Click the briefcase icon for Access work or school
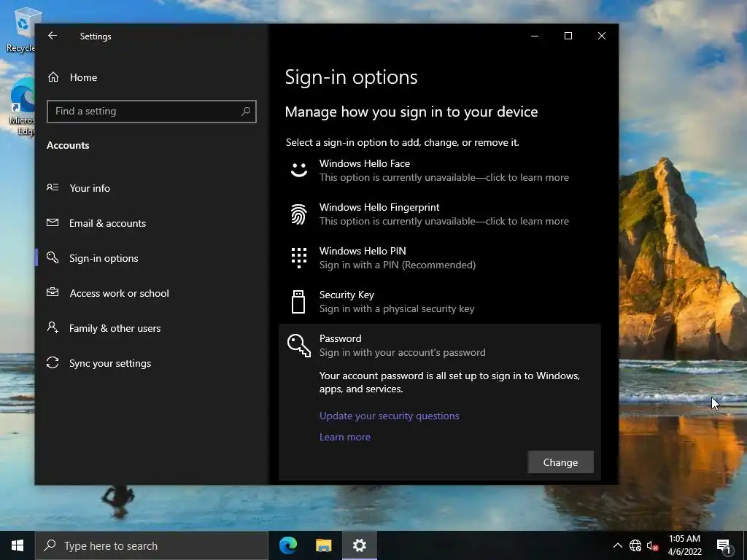This screenshot has height=560, width=747. pos(53,292)
